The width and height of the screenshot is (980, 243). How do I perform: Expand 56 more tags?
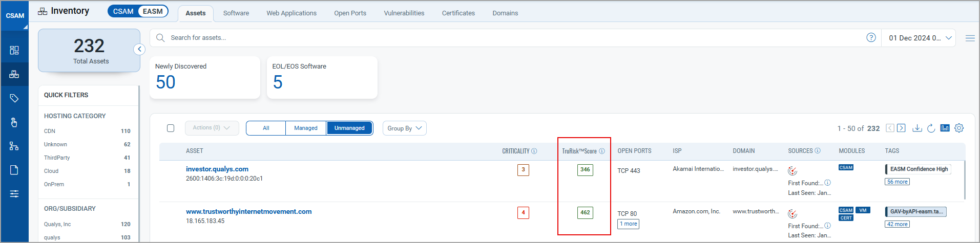click(x=898, y=182)
